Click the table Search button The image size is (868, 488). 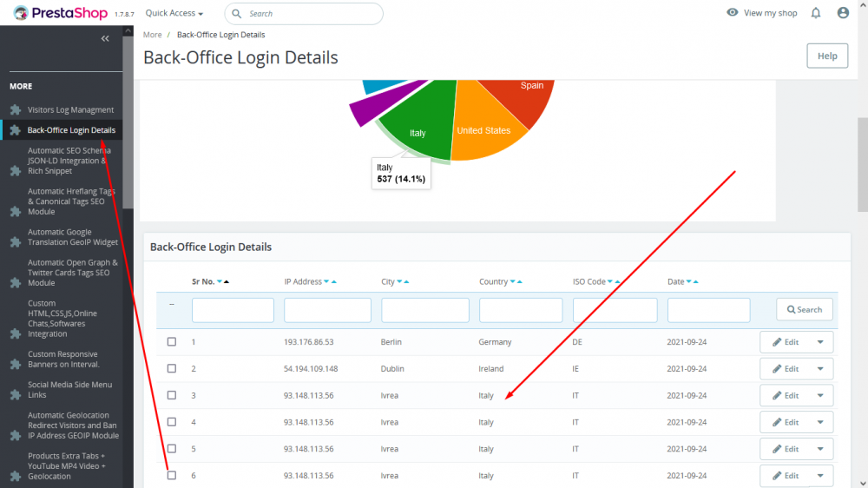[805, 310]
